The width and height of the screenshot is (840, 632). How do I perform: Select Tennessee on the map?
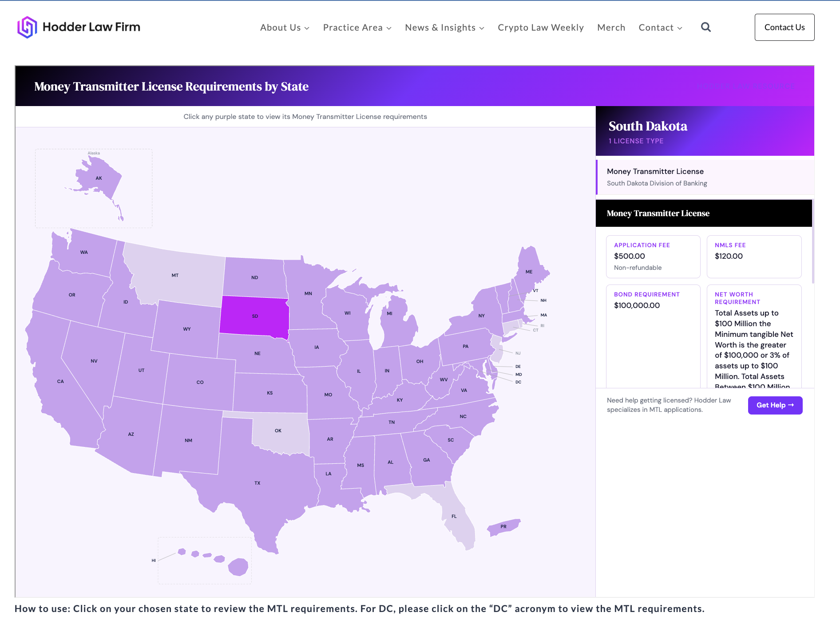(x=392, y=422)
